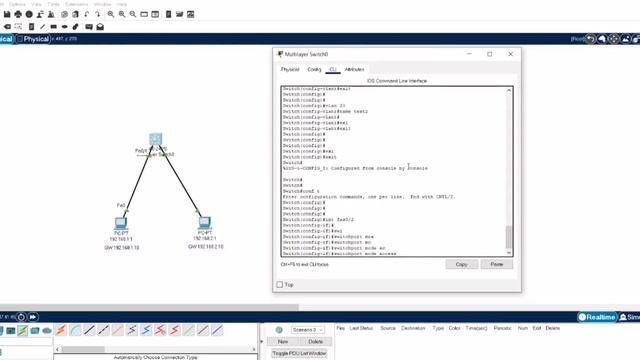This screenshot has height=360, width=640.
Task: Switch to the Physical workspace view
Action: pos(33,39)
